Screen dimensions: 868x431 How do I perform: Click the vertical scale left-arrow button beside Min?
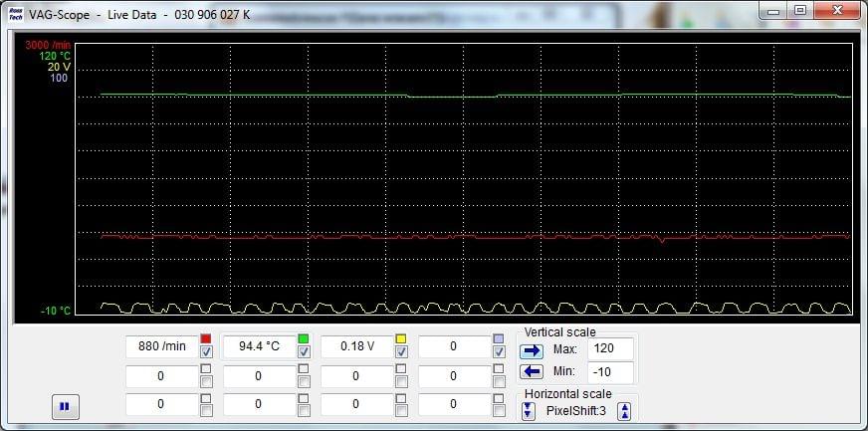click(x=532, y=372)
